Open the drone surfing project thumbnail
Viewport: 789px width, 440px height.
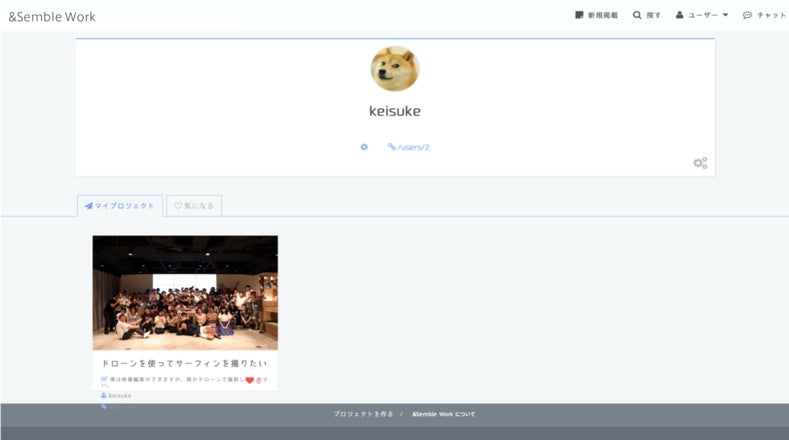tap(185, 292)
